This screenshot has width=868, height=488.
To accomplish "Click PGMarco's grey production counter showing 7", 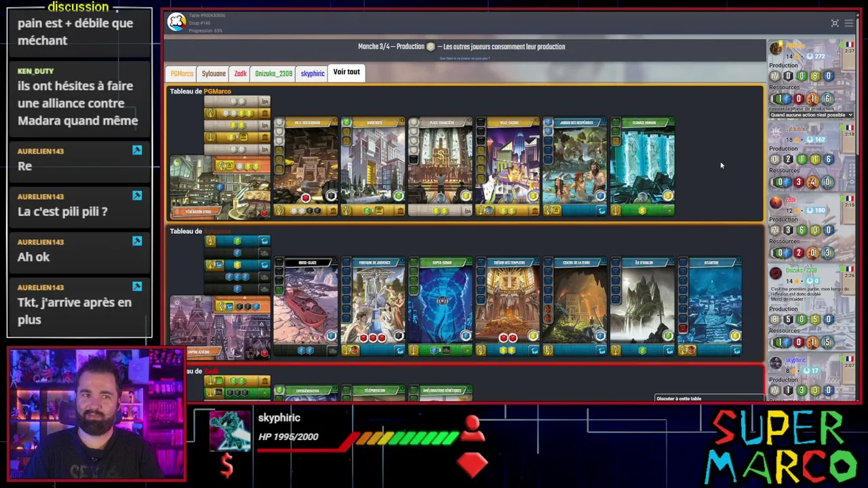I will [x=775, y=77].
